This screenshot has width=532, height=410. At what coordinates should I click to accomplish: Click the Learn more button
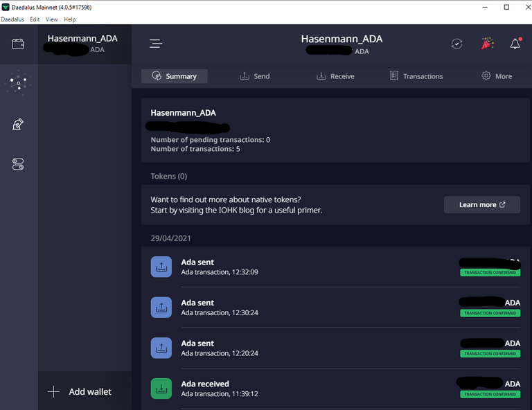pyautogui.click(x=482, y=205)
